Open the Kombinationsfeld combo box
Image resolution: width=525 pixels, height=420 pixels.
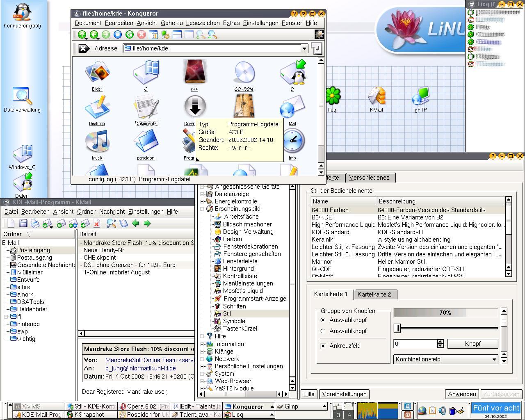(446, 359)
